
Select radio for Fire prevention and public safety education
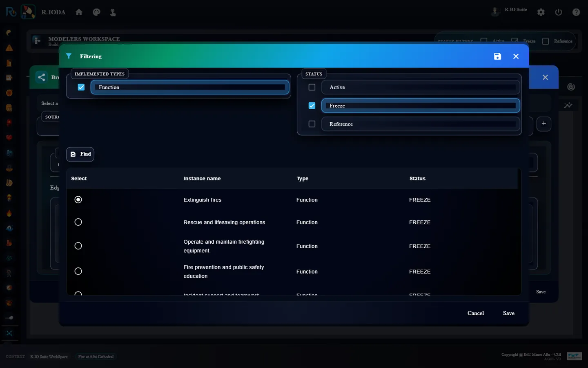[78, 271]
